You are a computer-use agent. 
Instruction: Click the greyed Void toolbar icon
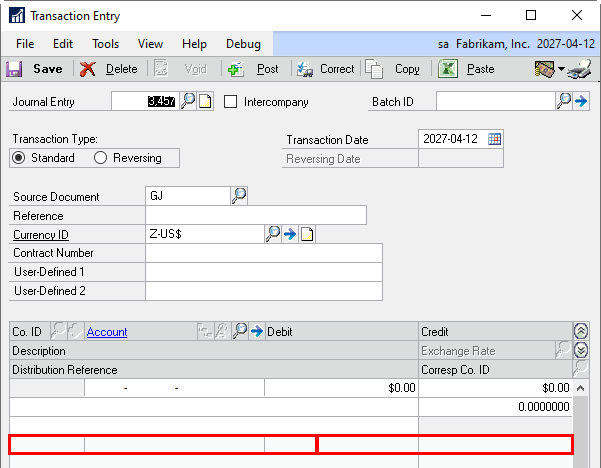(161, 69)
